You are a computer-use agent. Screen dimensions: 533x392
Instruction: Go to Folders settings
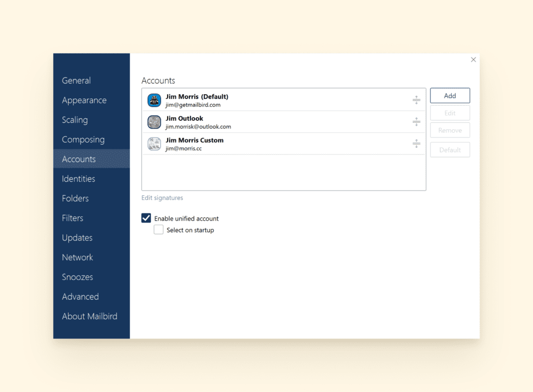(75, 198)
